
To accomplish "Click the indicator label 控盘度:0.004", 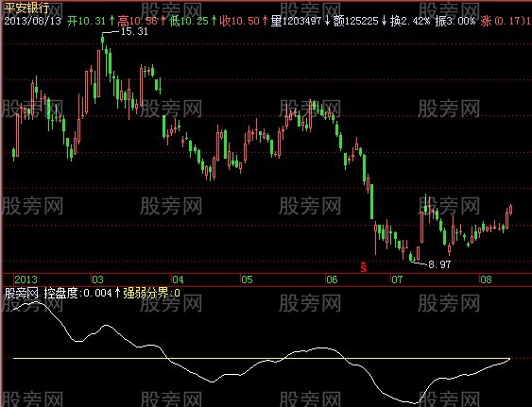I will (77, 293).
